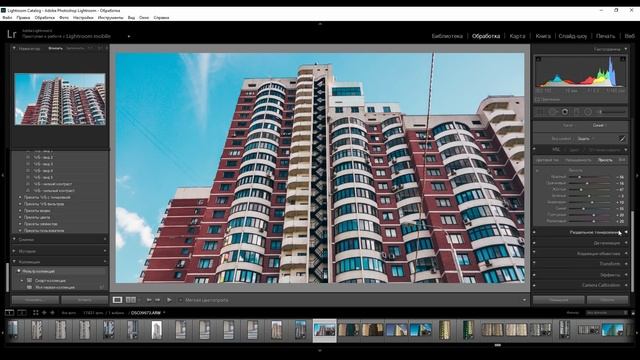Expand the Detail panel
The image size is (640, 360).
click(626, 243)
